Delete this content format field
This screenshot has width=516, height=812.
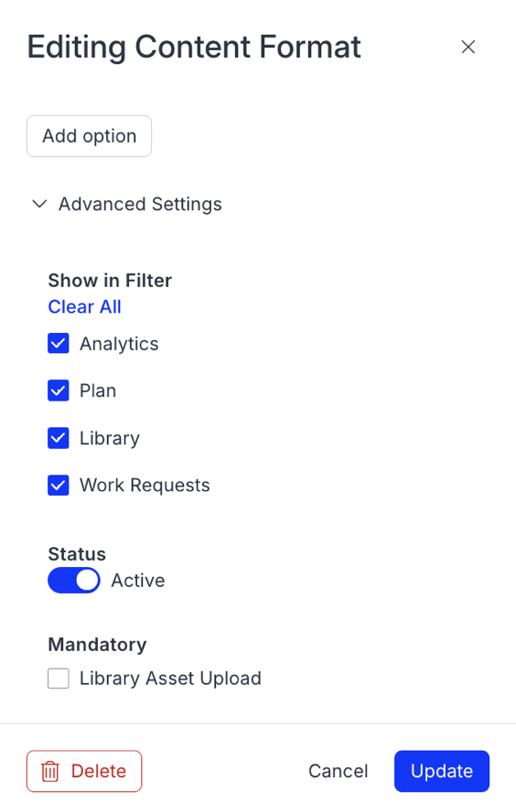tap(84, 771)
